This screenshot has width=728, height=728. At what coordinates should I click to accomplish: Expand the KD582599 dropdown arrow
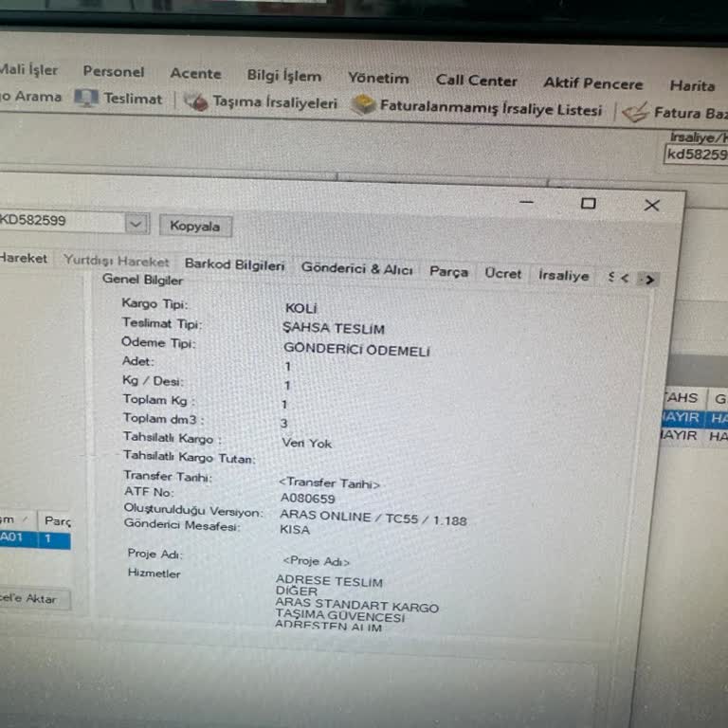pos(136,225)
